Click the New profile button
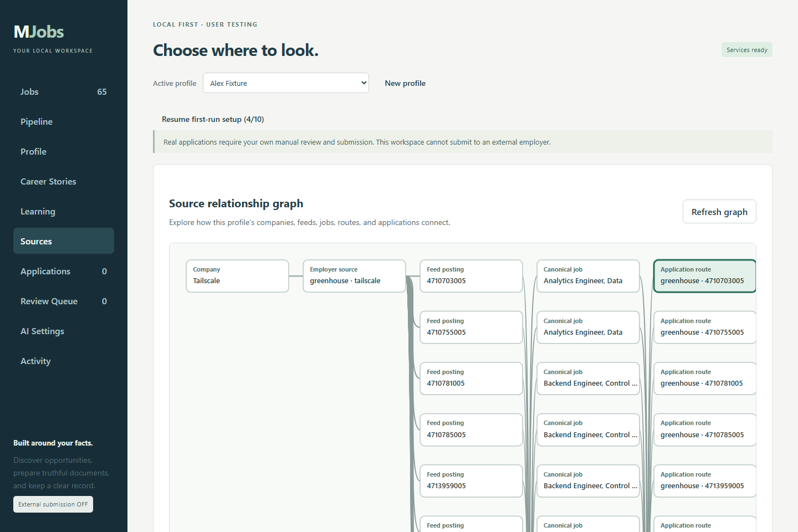The image size is (798, 532). click(405, 83)
